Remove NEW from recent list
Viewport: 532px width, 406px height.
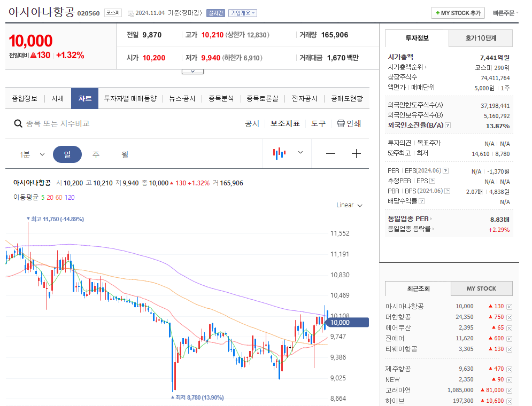tap(509, 380)
